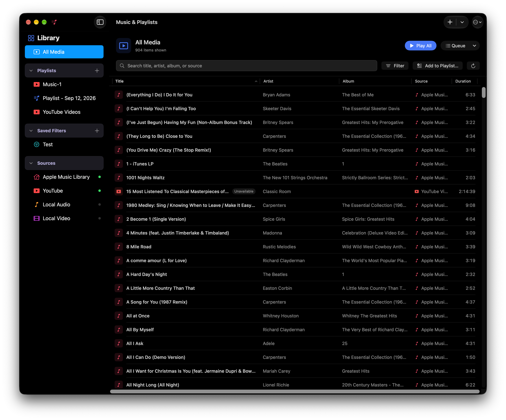506x420 pixels.
Task: Click the green status dot next to YouTube
Action: (100, 191)
